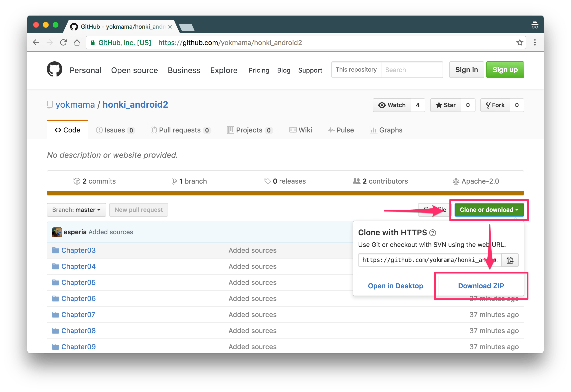
Task: Switch to the Issues tab
Action: pos(115,130)
